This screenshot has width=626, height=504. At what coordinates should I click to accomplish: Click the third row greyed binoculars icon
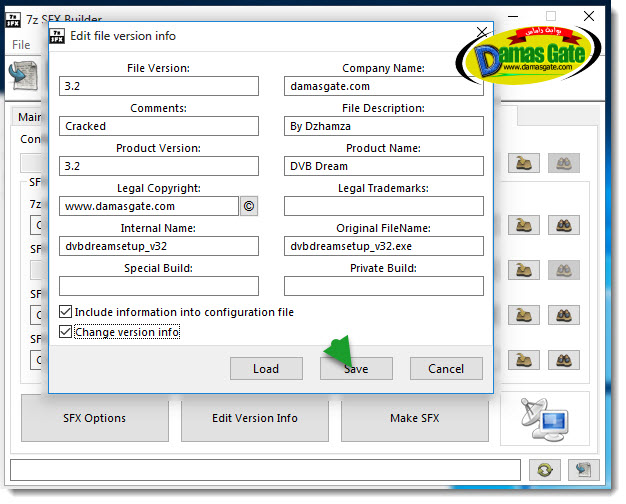(564, 270)
